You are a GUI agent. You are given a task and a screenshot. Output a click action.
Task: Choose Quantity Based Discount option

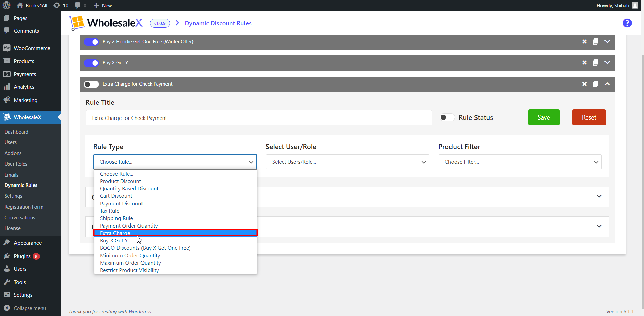[175, 189]
